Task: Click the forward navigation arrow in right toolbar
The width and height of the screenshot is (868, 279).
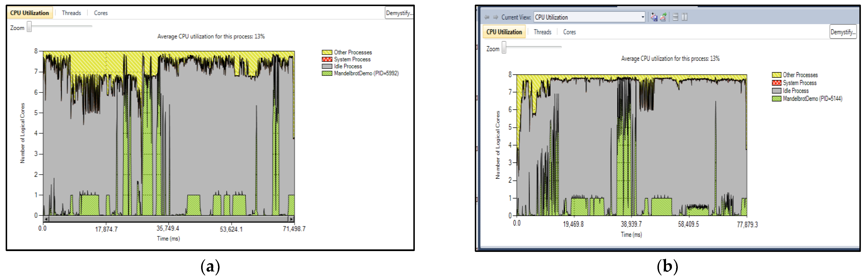Action: pyautogui.click(x=495, y=17)
